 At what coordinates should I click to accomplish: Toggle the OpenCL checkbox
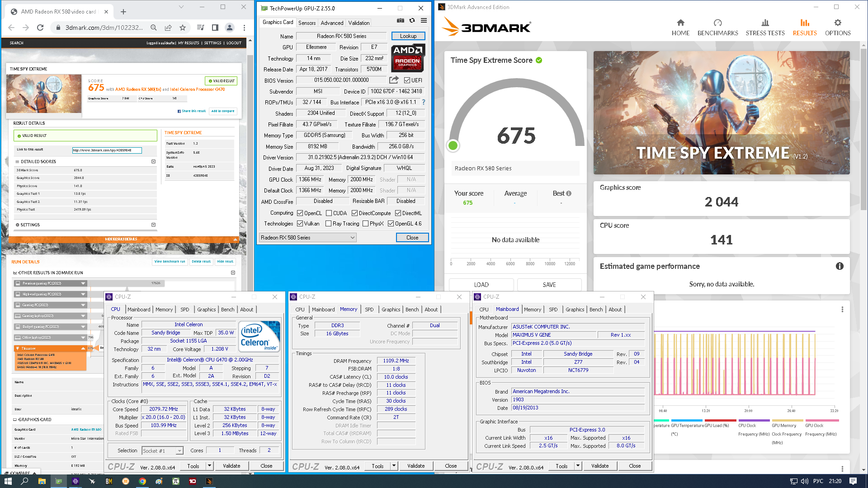click(300, 213)
